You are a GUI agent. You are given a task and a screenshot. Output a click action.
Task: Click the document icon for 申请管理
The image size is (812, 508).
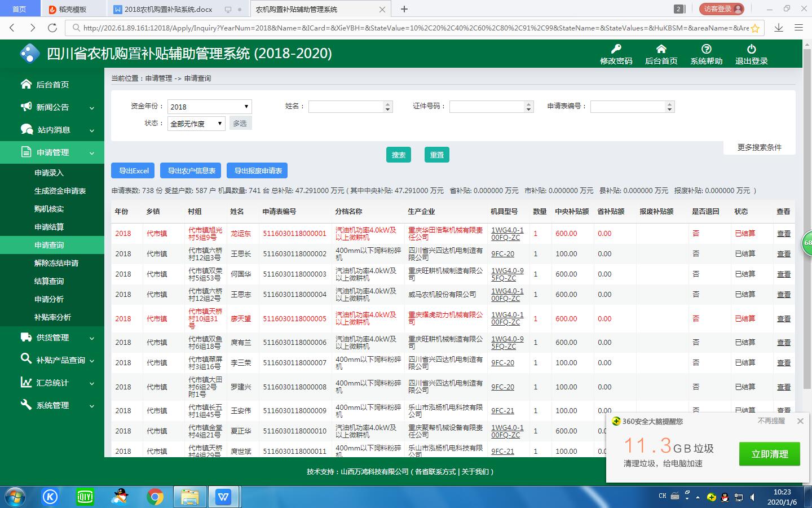point(26,152)
